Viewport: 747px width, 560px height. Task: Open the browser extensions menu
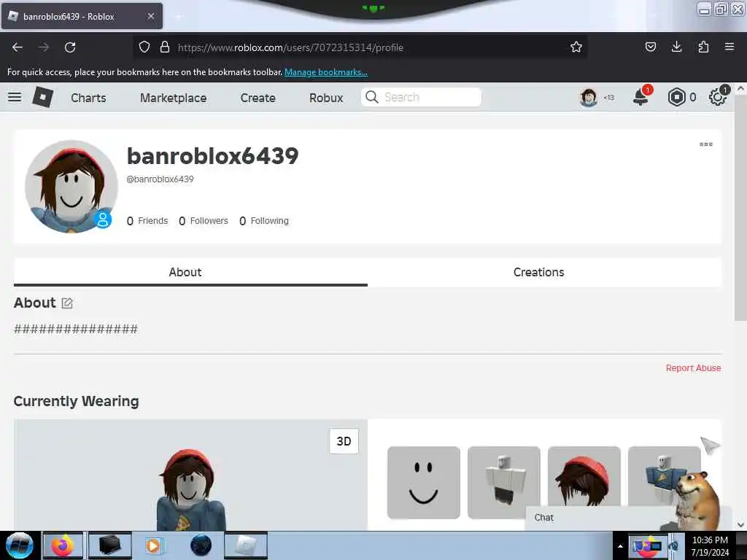[703, 47]
